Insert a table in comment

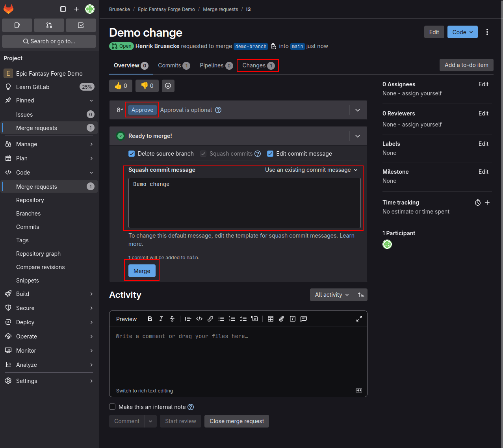click(271, 319)
